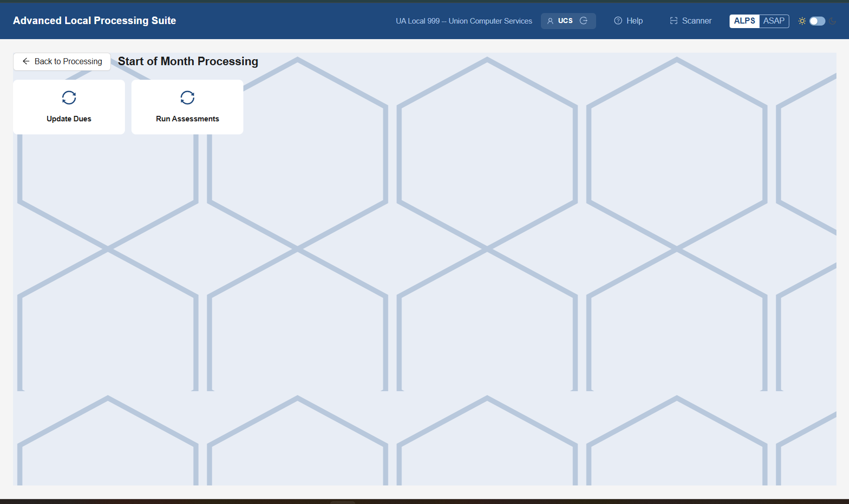Go back to Processing
The image size is (849, 504).
click(x=62, y=62)
